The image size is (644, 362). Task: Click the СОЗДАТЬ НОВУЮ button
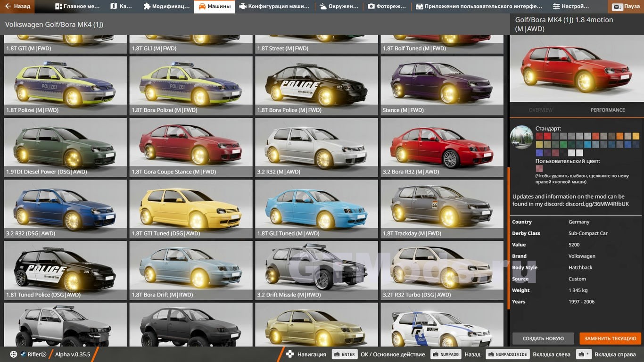coord(543,338)
